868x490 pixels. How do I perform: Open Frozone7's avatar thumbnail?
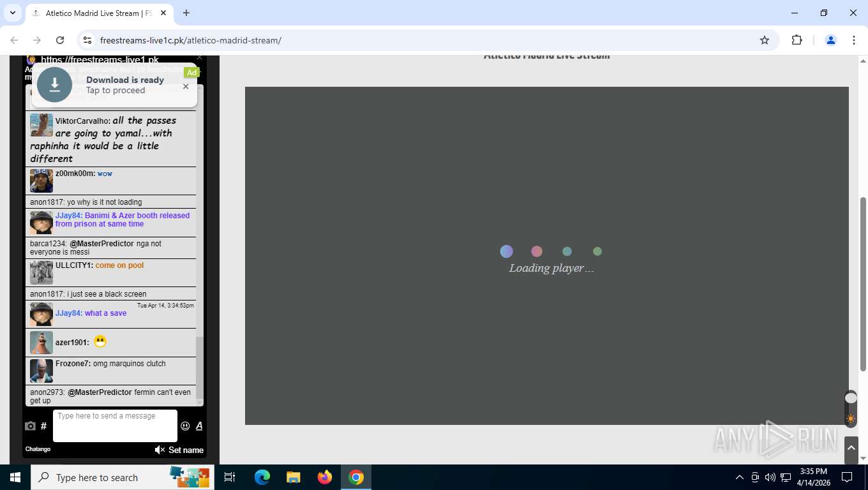tap(41, 371)
